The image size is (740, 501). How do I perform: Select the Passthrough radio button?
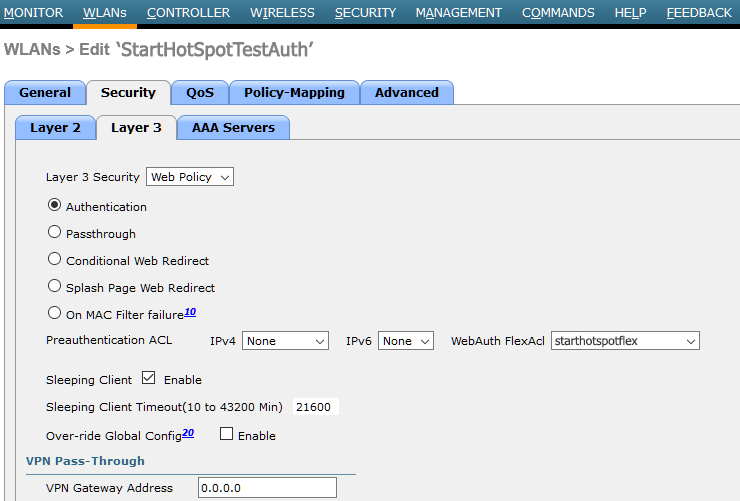click(55, 232)
